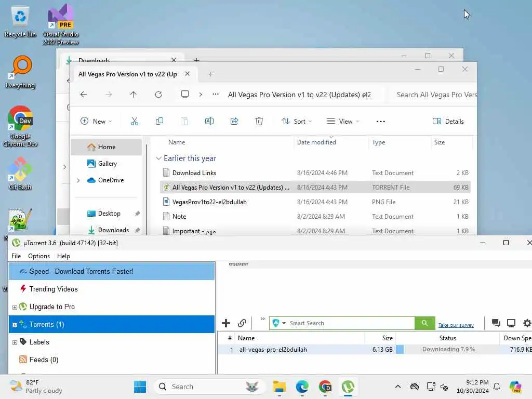Select the Download Links text file
Viewport: 532px width, 399px height.
pos(315,172)
